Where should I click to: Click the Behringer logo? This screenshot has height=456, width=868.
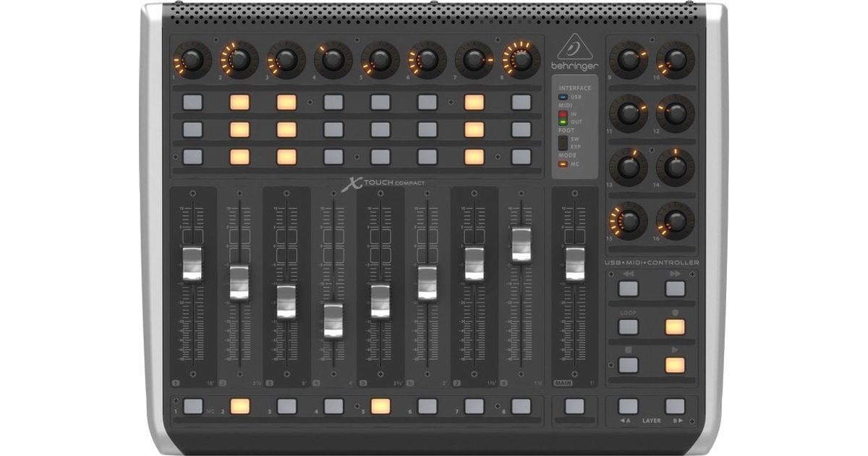(574, 54)
